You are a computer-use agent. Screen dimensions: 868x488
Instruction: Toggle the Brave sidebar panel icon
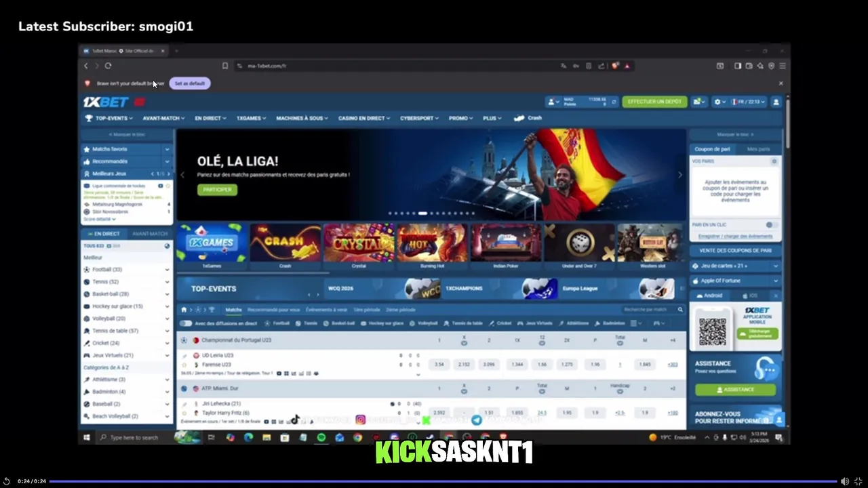(x=738, y=66)
